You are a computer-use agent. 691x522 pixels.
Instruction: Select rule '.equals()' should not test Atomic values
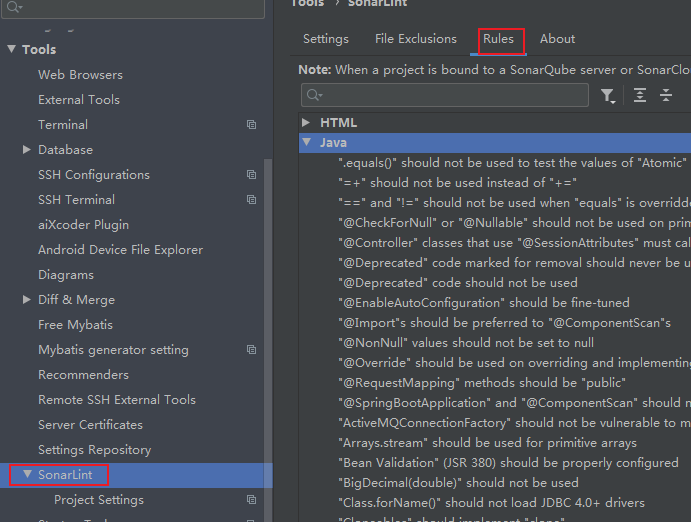coord(512,163)
